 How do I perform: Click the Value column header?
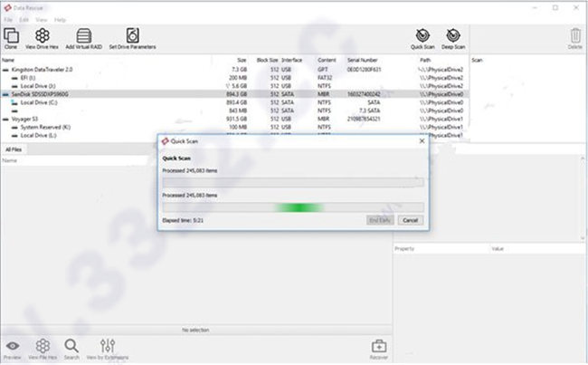coord(498,248)
